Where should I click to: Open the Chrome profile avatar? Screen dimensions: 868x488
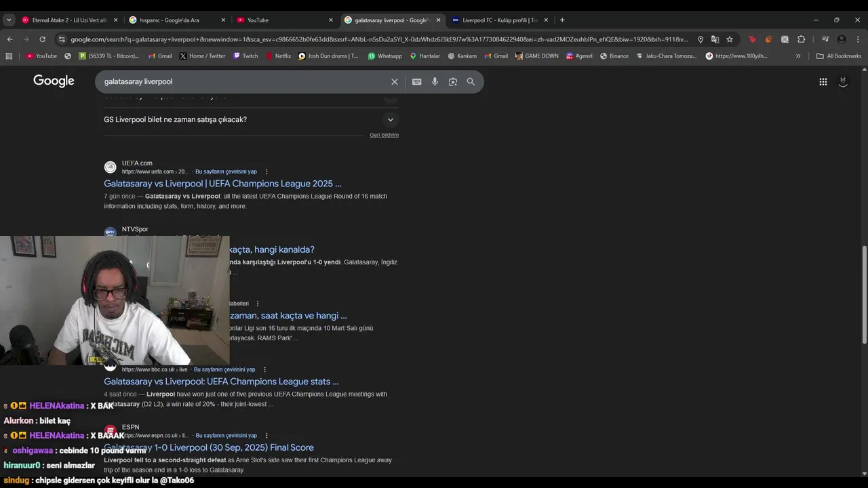(x=842, y=39)
